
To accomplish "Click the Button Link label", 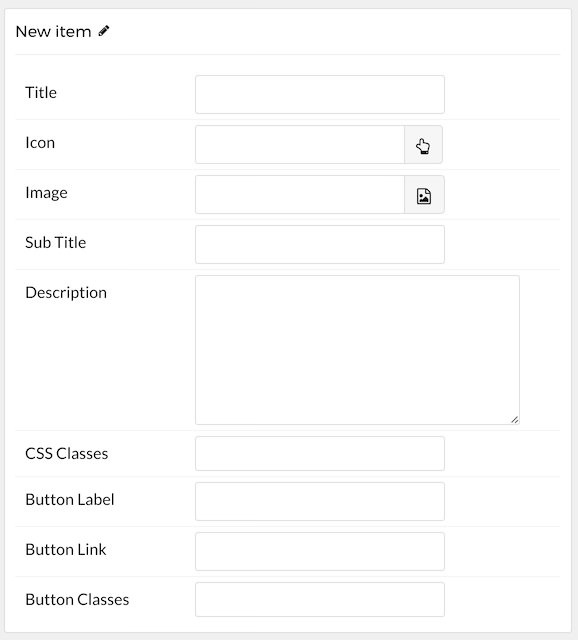I will pyautogui.click(x=66, y=550).
